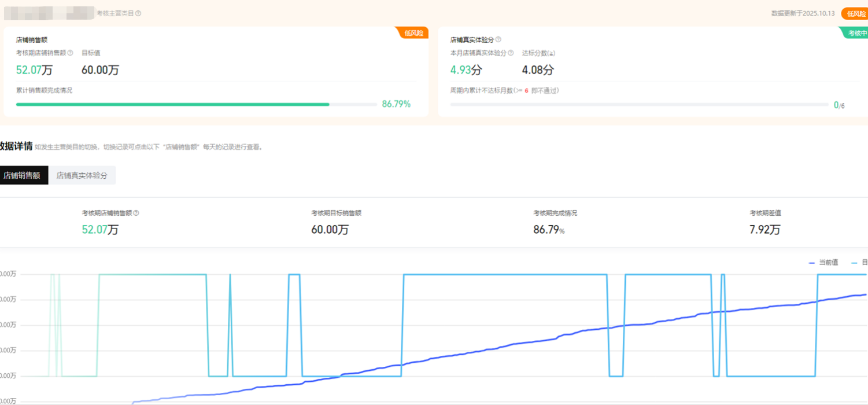Viewport: 868px width, 405px height.
Task: Click the top-right orange 低风险 status pill
Action: tap(855, 13)
